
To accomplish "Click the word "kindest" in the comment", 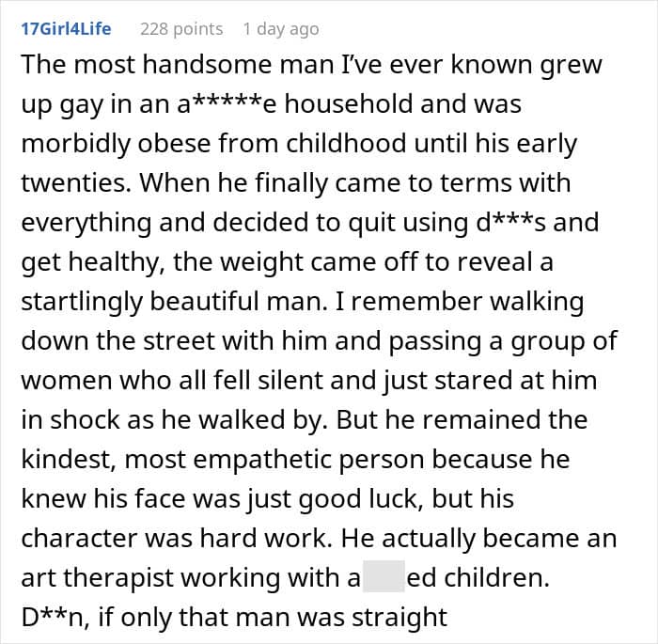I will coord(74,461).
